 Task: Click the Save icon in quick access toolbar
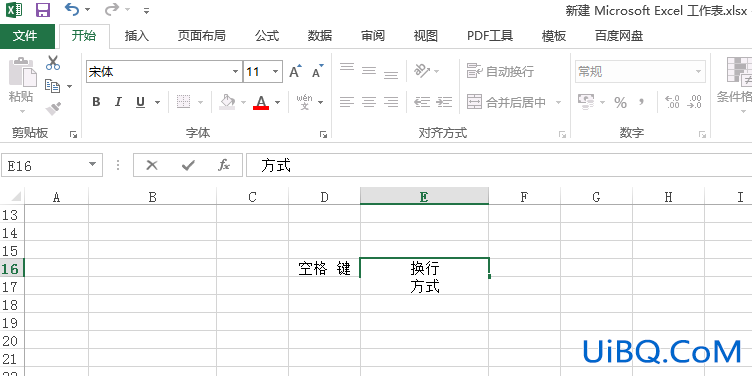(43, 10)
